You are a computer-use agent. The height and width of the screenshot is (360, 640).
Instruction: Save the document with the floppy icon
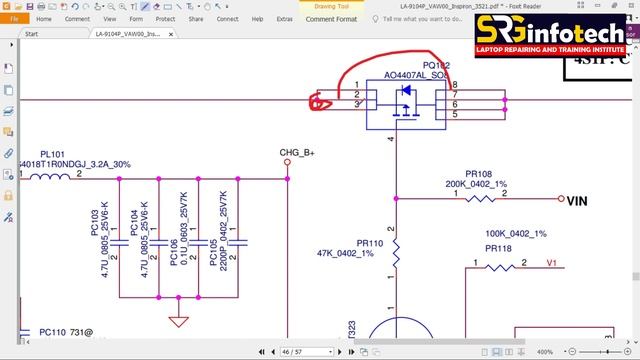tap(30, 7)
